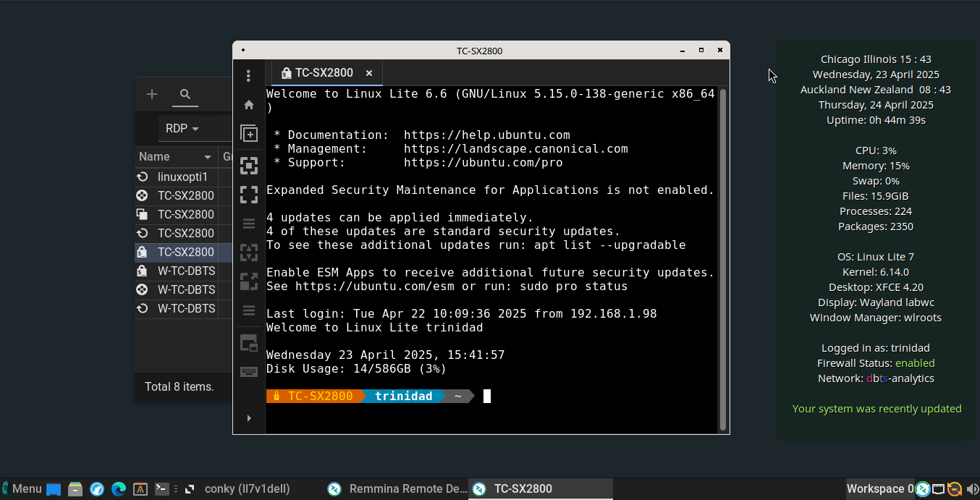Add a new connection profile in Remmina
This screenshot has height=500, width=980.
[x=152, y=94]
